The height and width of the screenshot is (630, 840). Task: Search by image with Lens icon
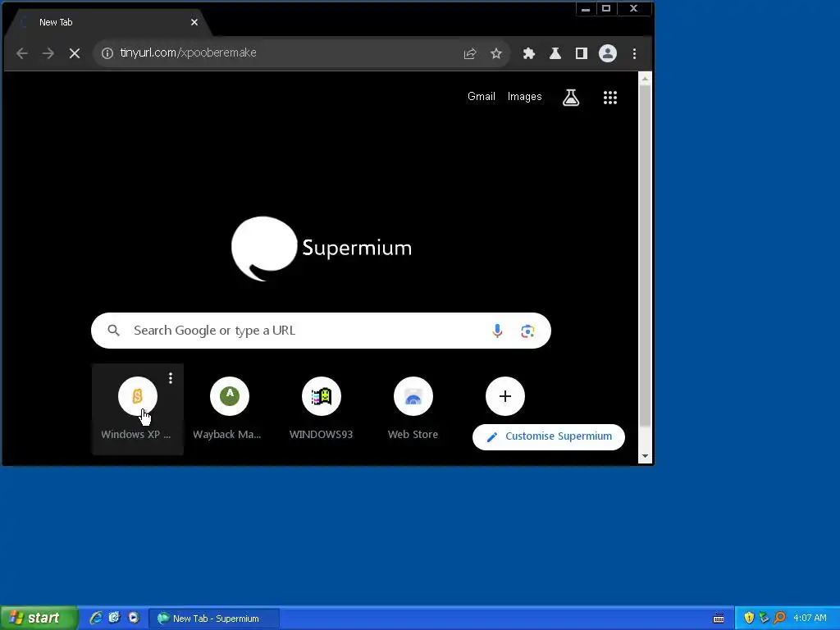point(527,331)
